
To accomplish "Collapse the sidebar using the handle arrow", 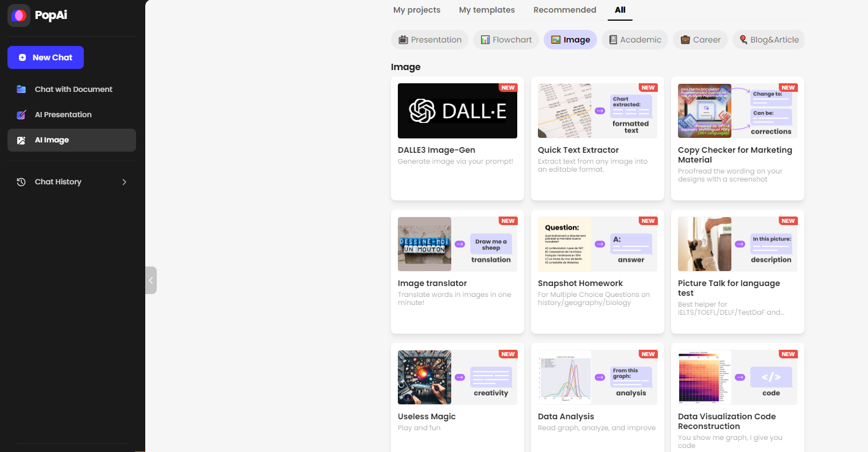I will 150,280.
